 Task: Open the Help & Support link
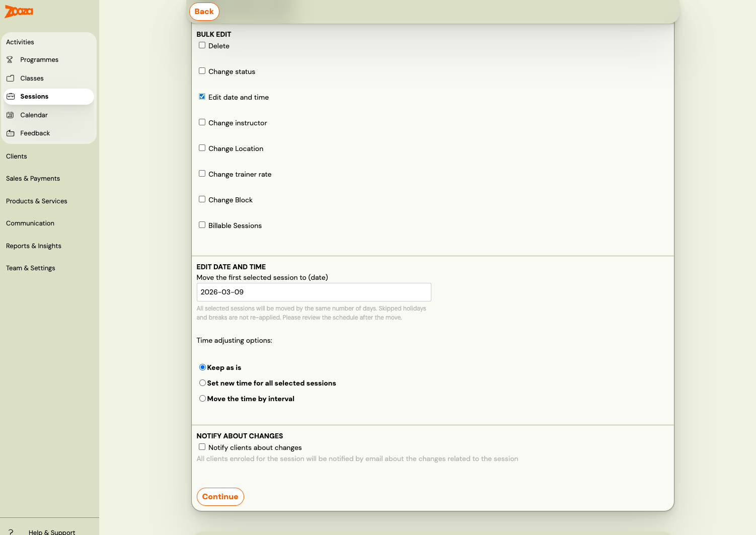coord(52,531)
